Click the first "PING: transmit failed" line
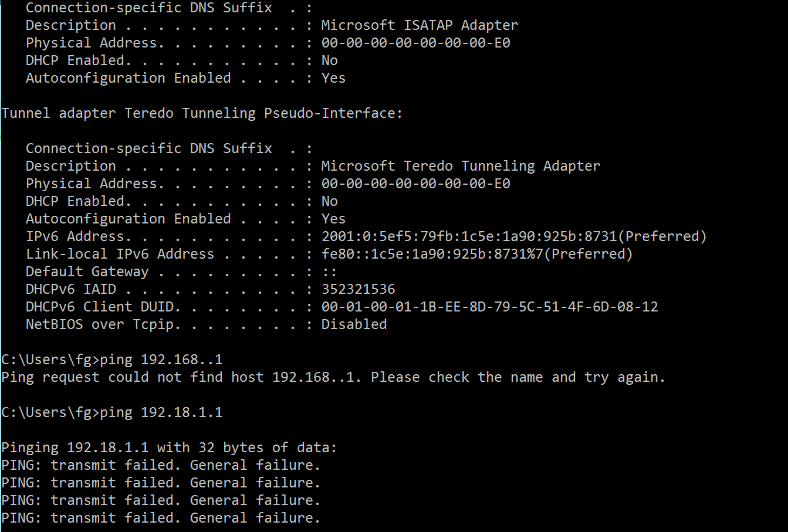The image size is (788, 532). point(161,465)
